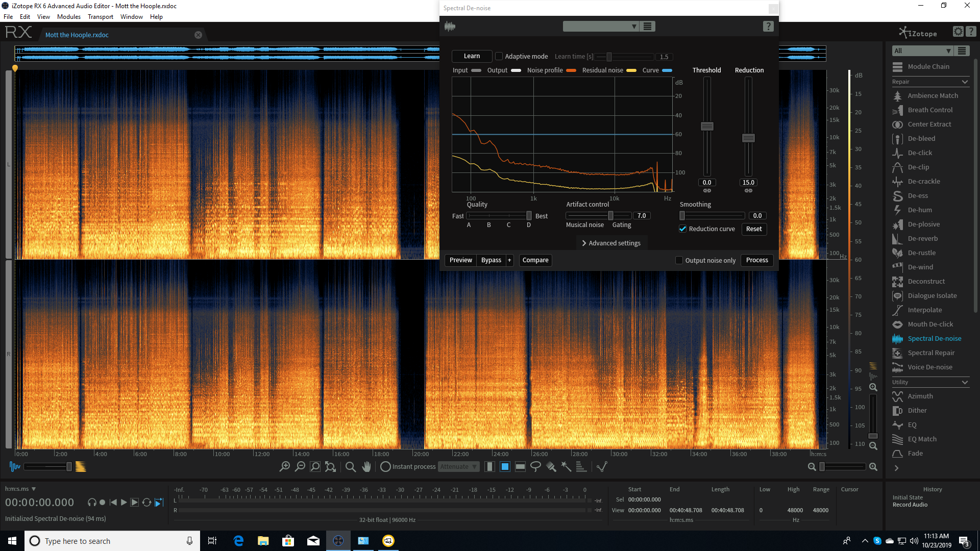Enable Adaptive mode in Spectral De-noise
This screenshot has width=980, height=551.
498,56
